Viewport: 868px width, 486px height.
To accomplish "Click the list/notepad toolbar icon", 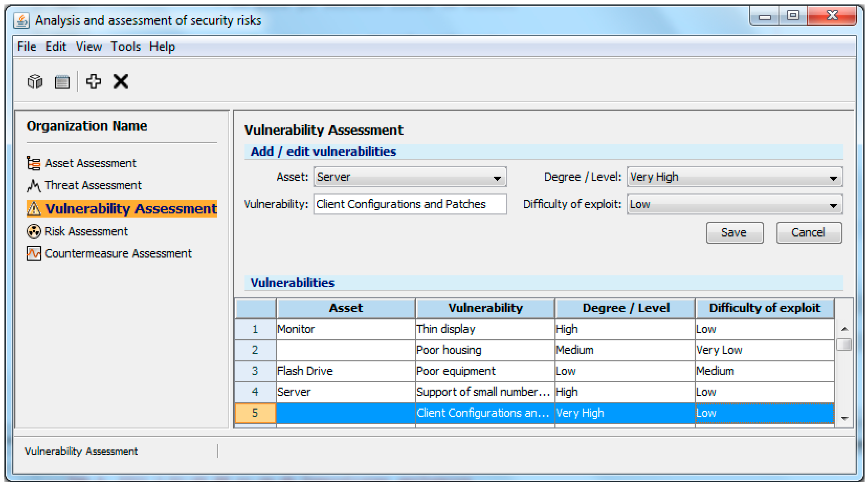I will tap(62, 81).
